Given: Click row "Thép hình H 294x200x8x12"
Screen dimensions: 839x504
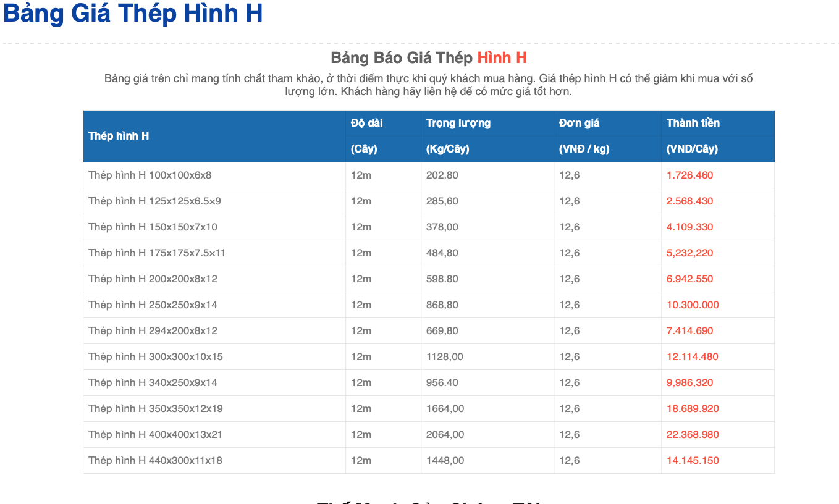Looking at the screenshot, I should pyautogui.click(x=429, y=331).
